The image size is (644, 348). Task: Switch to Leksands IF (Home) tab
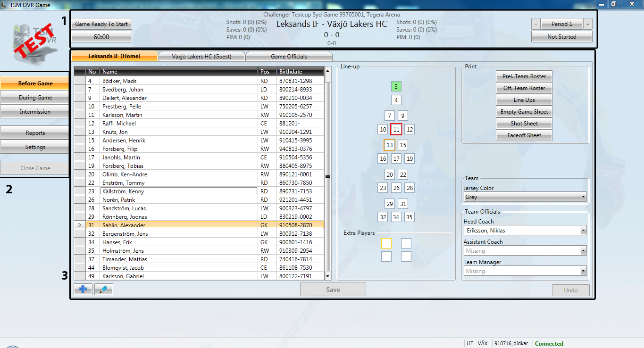[x=114, y=56]
